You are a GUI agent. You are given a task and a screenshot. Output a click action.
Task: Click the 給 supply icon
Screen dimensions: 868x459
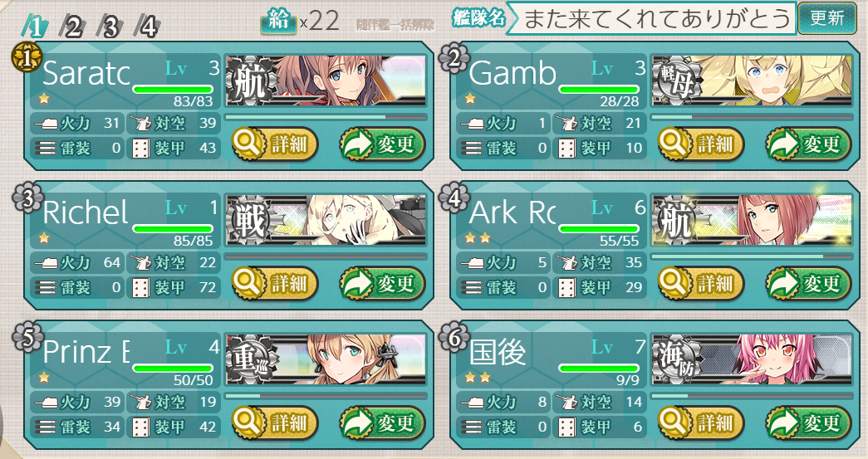[278, 22]
